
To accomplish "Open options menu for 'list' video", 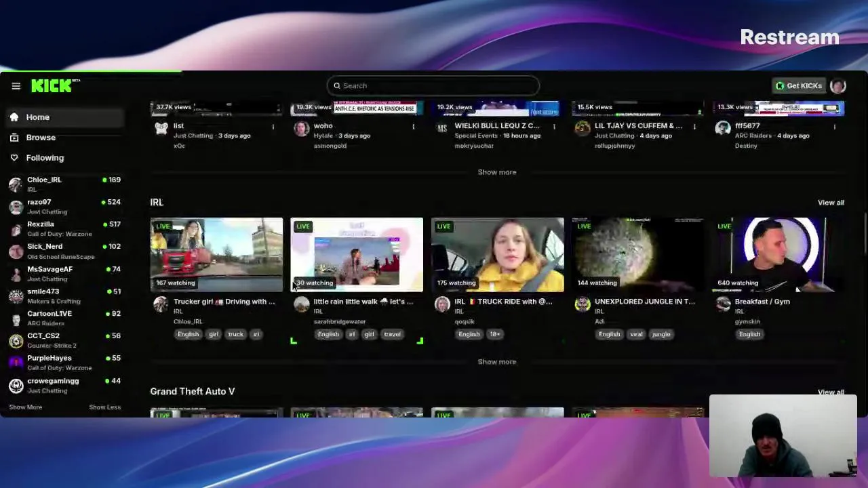I will pyautogui.click(x=273, y=127).
